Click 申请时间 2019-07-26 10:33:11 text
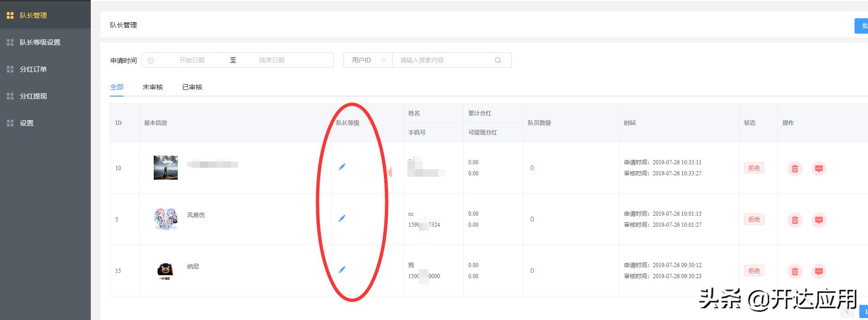868x320 pixels. [663, 162]
